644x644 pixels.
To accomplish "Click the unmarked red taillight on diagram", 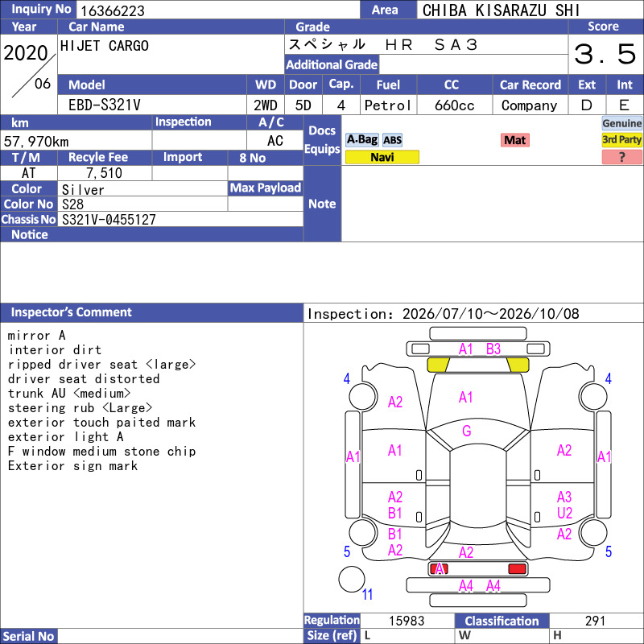I will click(x=517, y=568).
